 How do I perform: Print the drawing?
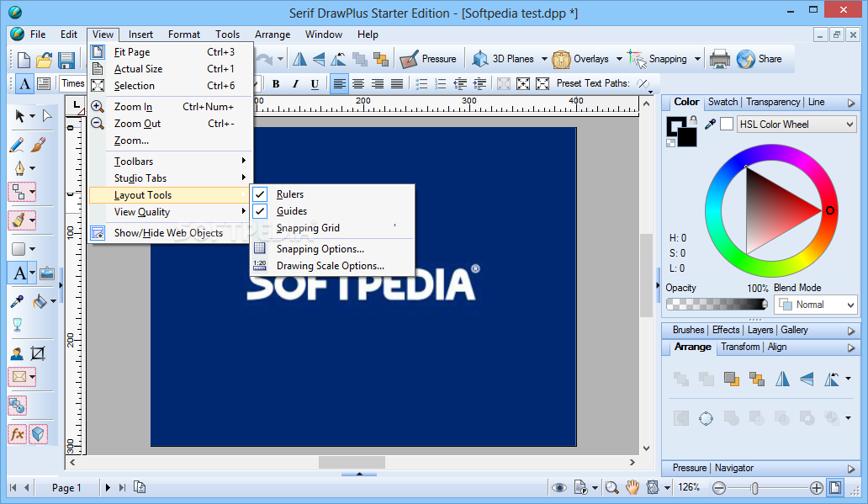coord(720,59)
